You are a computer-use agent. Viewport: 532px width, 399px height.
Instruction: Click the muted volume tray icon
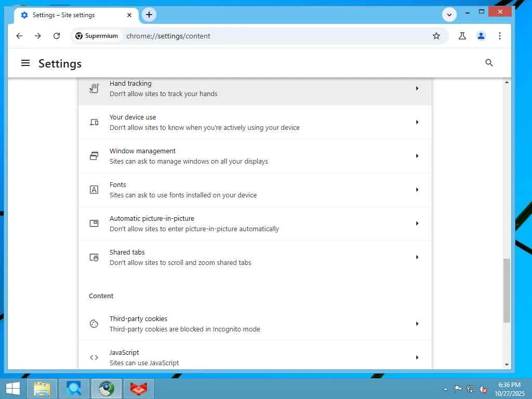[483, 389]
